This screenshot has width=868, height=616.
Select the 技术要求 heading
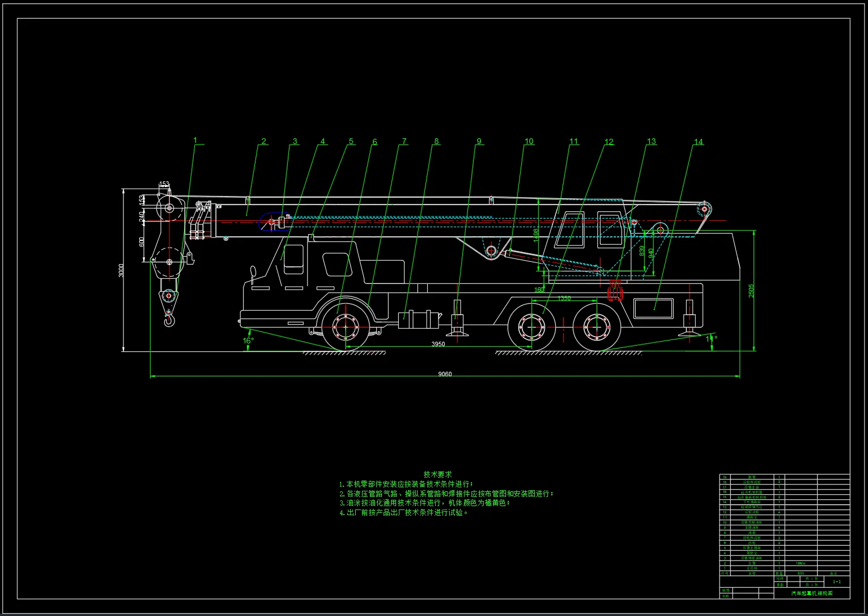tap(438, 474)
